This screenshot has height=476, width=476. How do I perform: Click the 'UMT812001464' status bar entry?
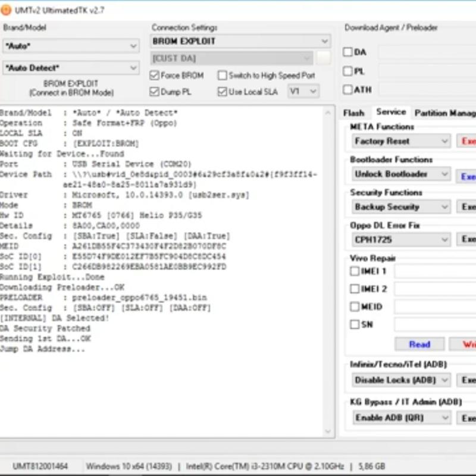(x=40, y=466)
